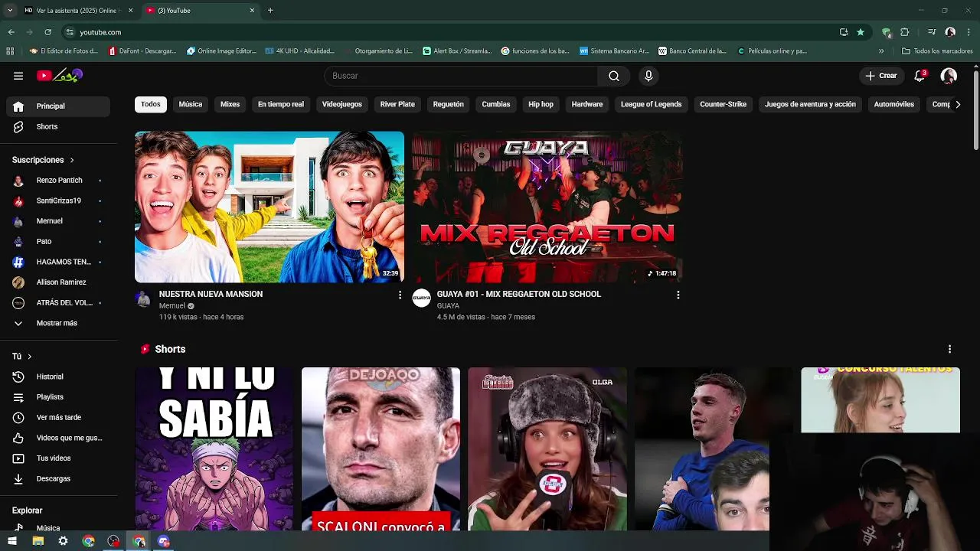Open Allison Ramirez subscription
Screen dimensions: 980x551
pyautogui.click(x=58, y=282)
